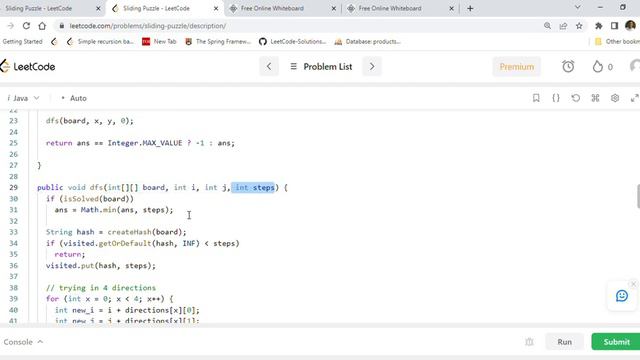640x360 pixels.
Task: Click 'isSolved' on line 30
Action: (x=81, y=199)
